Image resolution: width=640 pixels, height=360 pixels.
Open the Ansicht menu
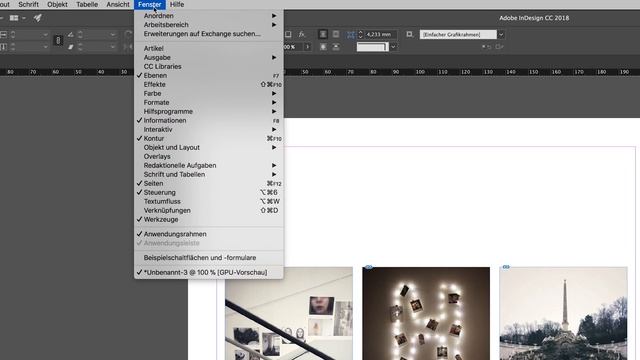click(x=118, y=4)
